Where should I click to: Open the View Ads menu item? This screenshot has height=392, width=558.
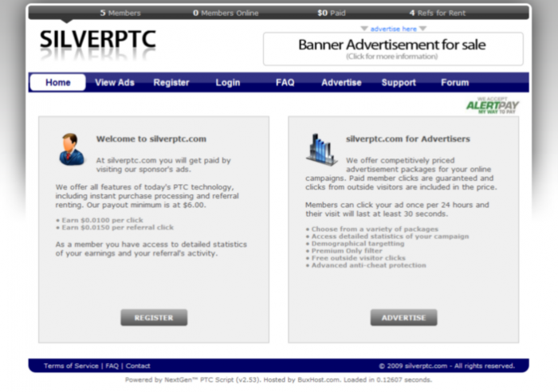(115, 83)
